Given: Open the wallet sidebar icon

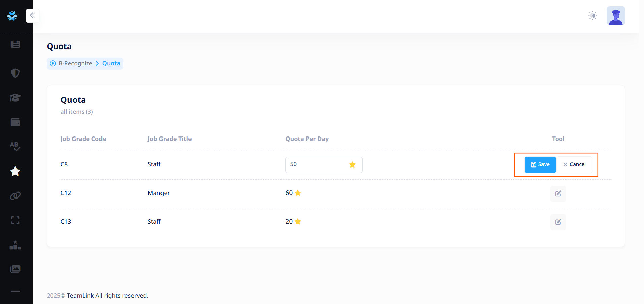Looking at the screenshot, I should [15, 122].
